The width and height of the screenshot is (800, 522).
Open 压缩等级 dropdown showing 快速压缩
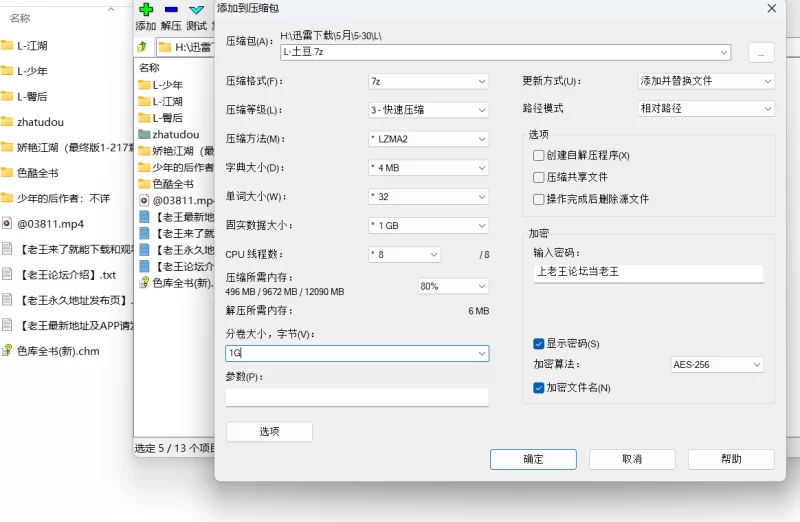tap(428, 110)
